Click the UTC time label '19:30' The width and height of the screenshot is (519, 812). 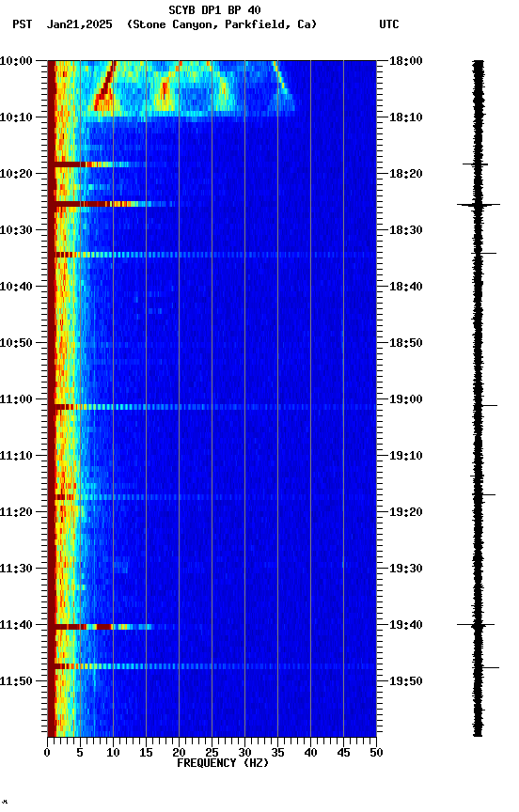pyautogui.click(x=406, y=569)
